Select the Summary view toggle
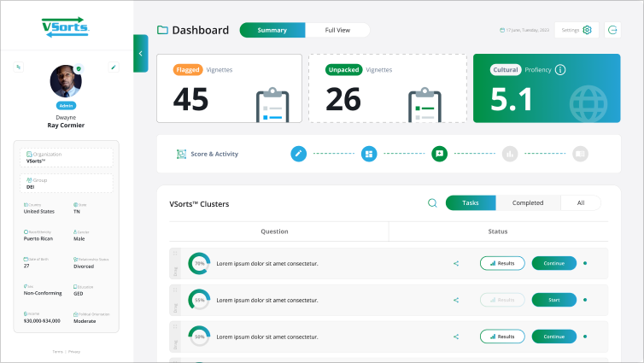This screenshot has height=363, width=644. tap(272, 30)
